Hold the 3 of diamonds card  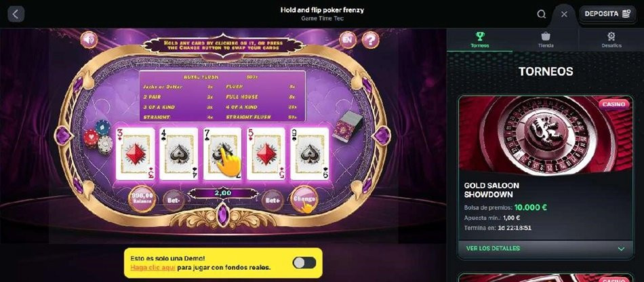tap(135, 154)
